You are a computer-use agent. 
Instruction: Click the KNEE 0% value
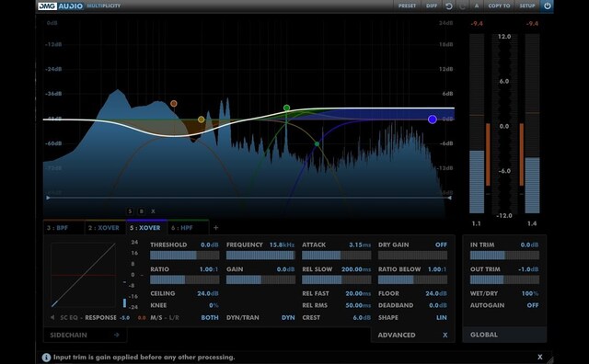(x=214, y=305)
